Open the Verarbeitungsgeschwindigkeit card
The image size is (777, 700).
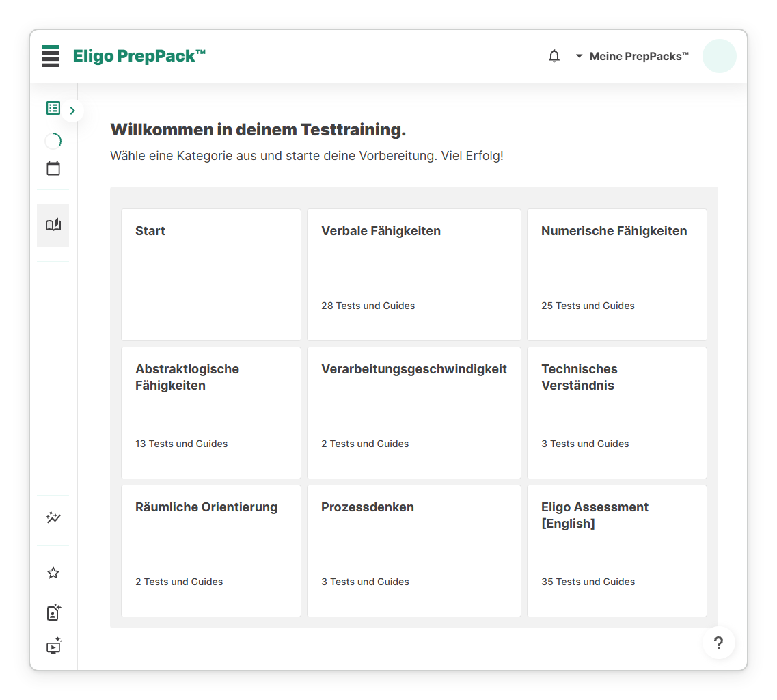pyautogui.click(x=413, y=413)
